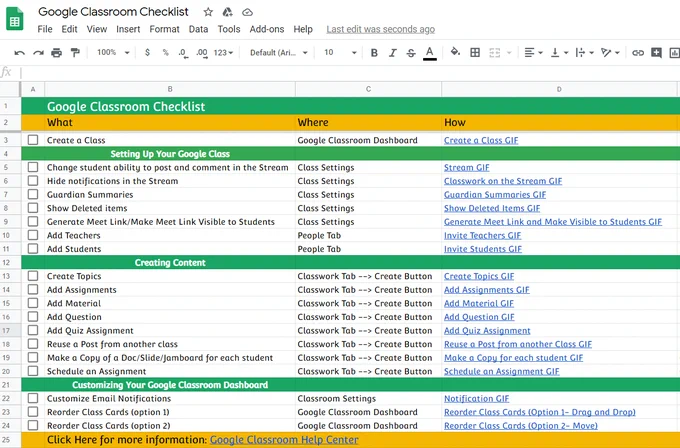Open the Data menu

pos(198,29)
